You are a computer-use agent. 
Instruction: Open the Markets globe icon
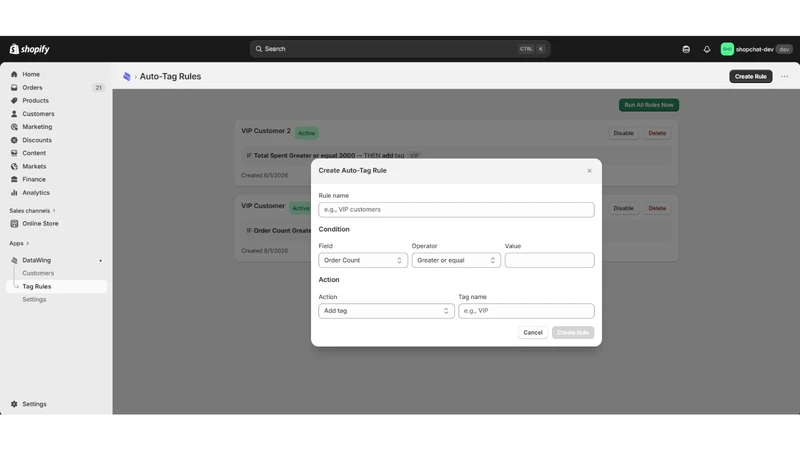tap(14, 166)
